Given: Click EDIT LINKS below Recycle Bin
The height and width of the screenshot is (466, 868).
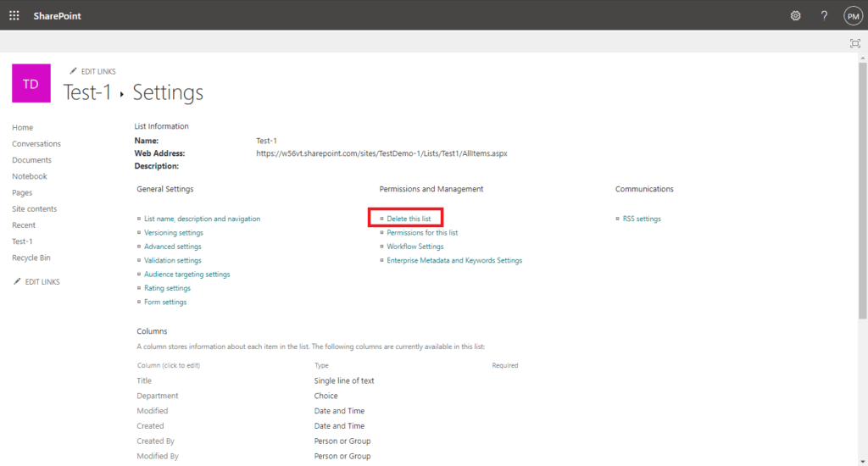Looking at the screenshot, I should pyautogui.click(x=36, y=281).
